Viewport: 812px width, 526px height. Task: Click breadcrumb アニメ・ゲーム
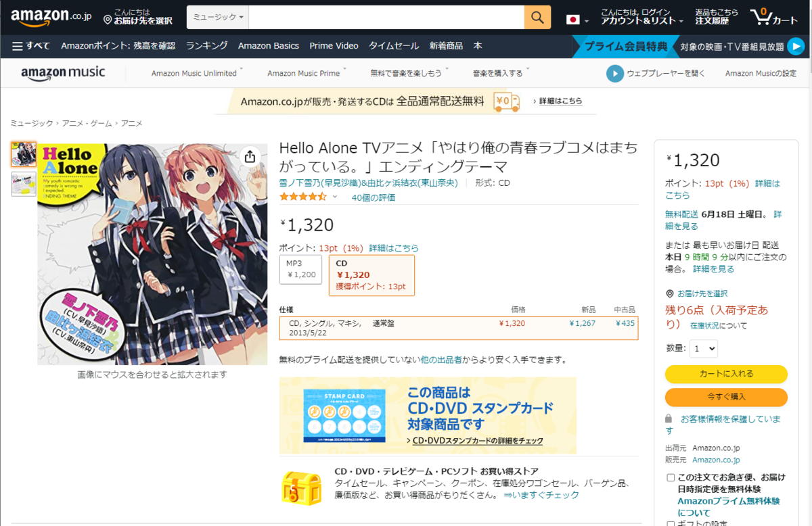point(87,123)
